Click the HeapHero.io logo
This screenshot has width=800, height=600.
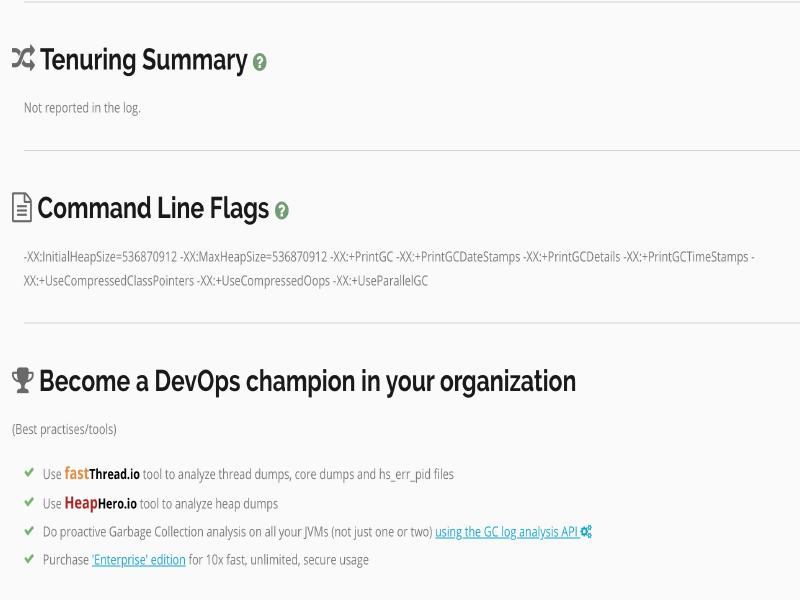coord(102,503)
